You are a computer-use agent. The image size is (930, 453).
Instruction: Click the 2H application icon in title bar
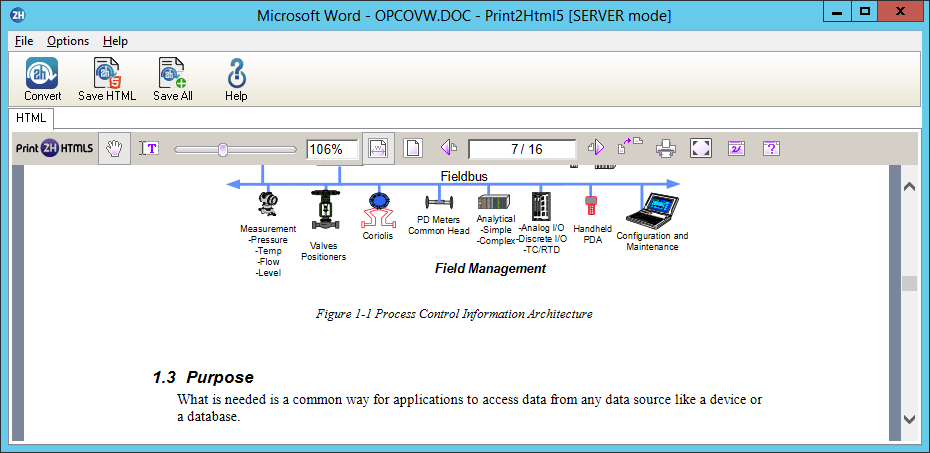pyautogui.click(x=17, y=14)
